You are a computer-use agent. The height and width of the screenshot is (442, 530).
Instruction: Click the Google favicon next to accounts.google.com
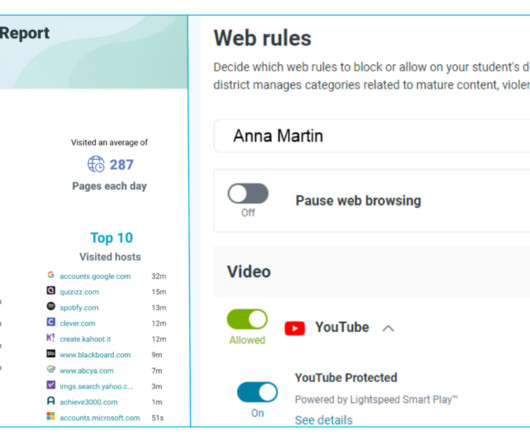click(51, 275)
